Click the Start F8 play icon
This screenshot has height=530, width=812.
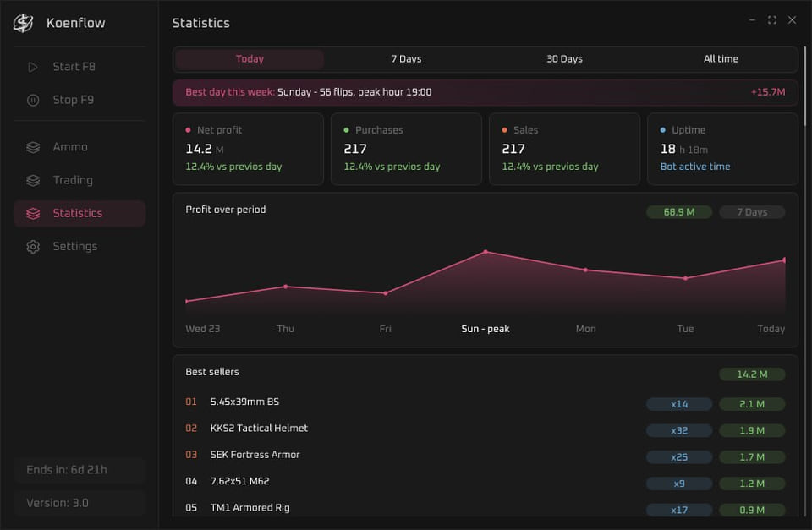(x=33, y=67)
